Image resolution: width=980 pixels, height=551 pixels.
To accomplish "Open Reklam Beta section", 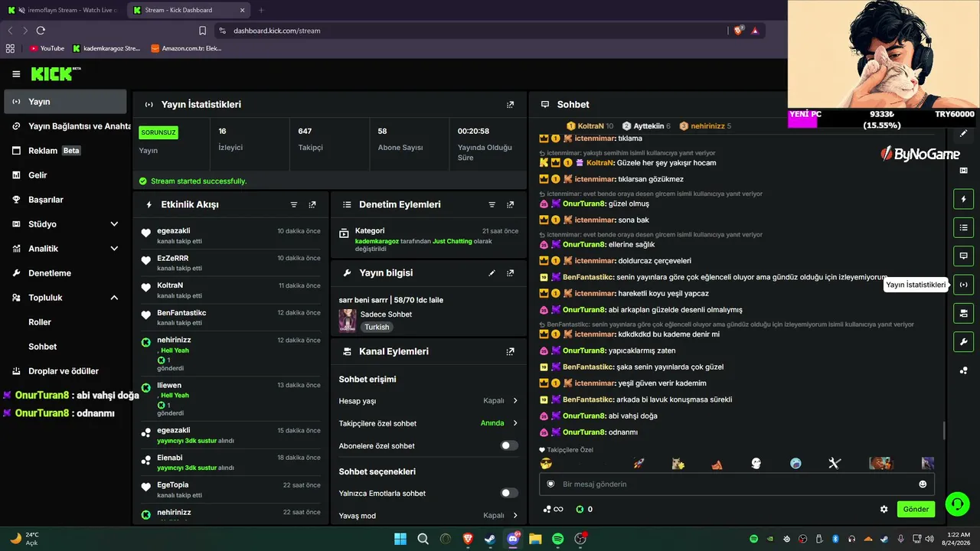I will pos(65,151).
